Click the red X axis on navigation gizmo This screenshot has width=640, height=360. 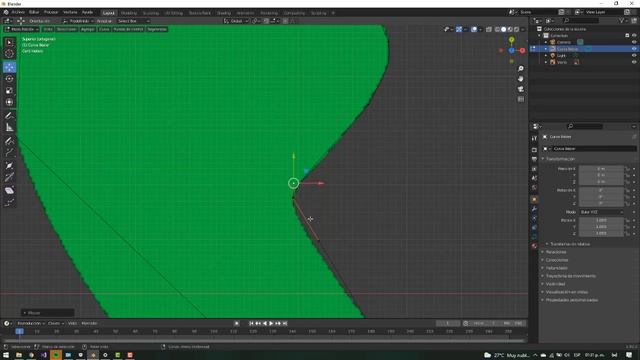point(522,51)
